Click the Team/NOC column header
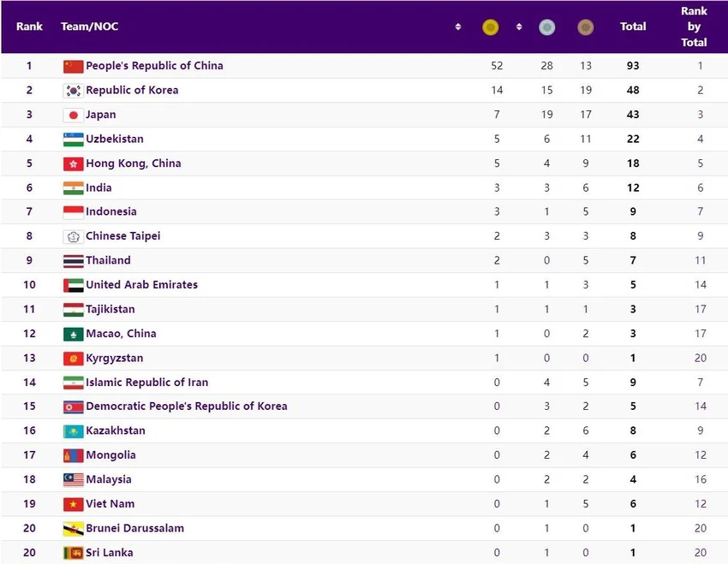728x564 pixels. [89, 27]
